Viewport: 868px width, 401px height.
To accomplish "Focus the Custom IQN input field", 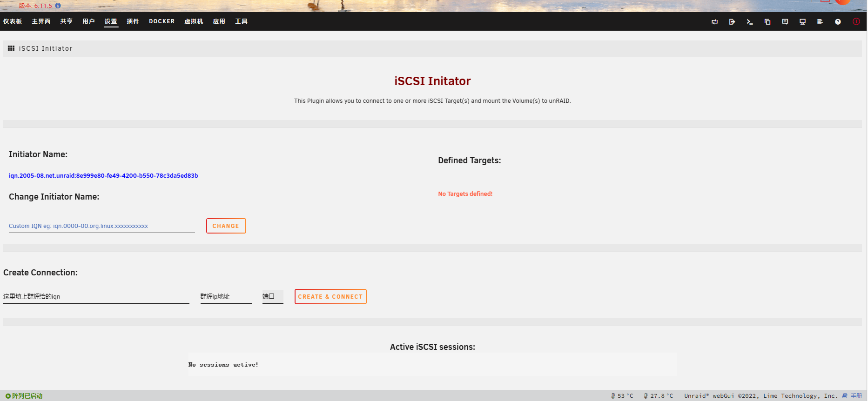I will point(101,226).
